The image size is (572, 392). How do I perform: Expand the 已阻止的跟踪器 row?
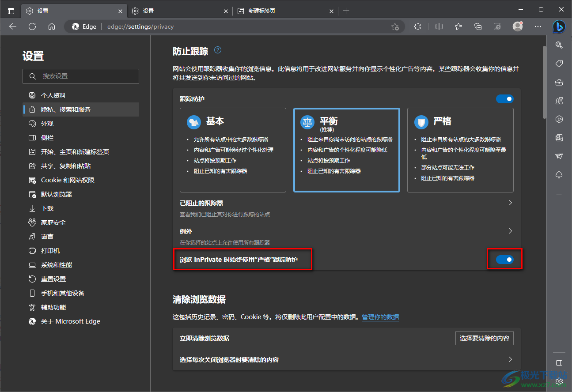(347, 208)
